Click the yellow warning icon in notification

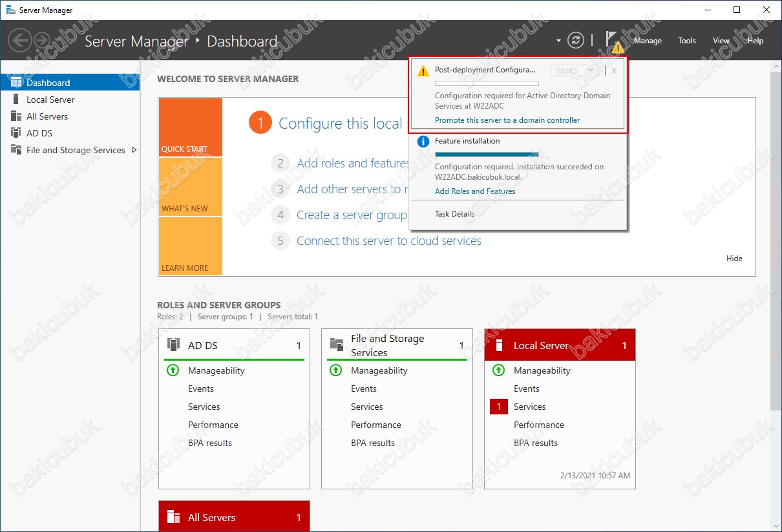point(423,71)
